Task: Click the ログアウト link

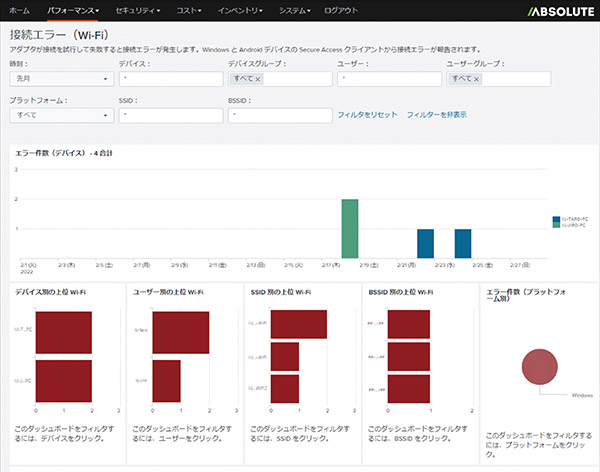Action: coord(342,9)
